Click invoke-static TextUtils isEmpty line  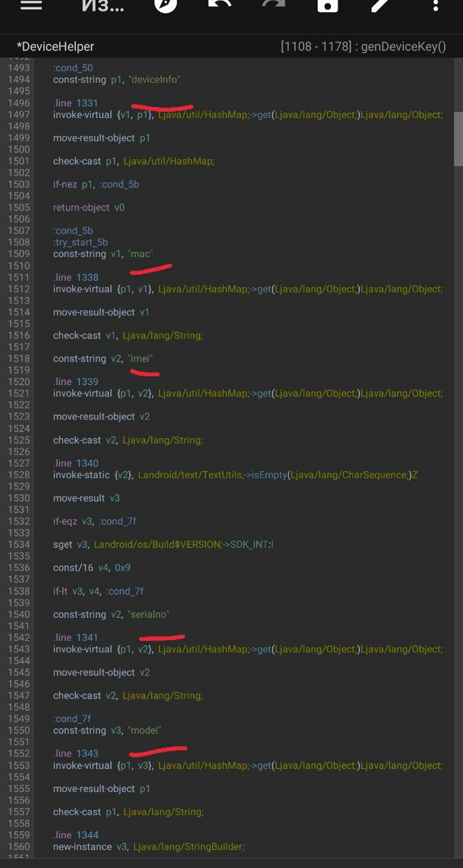pos(235,475)
